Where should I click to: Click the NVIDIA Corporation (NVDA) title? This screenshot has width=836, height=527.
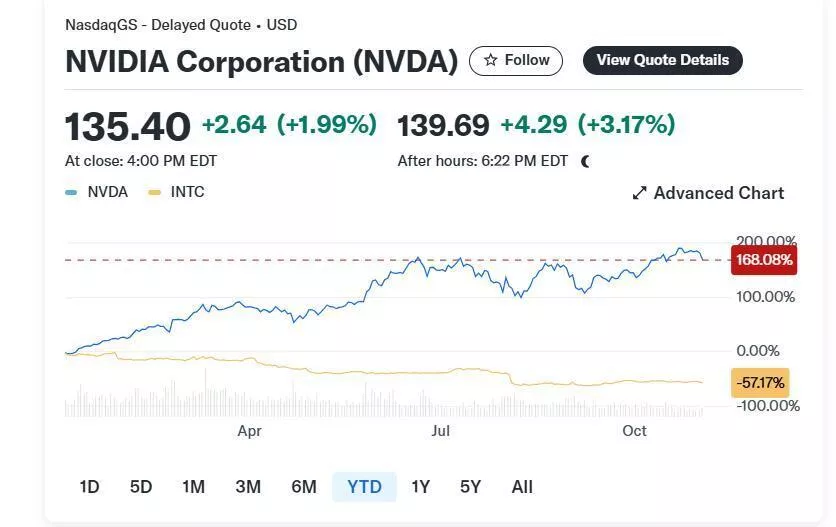261,61
